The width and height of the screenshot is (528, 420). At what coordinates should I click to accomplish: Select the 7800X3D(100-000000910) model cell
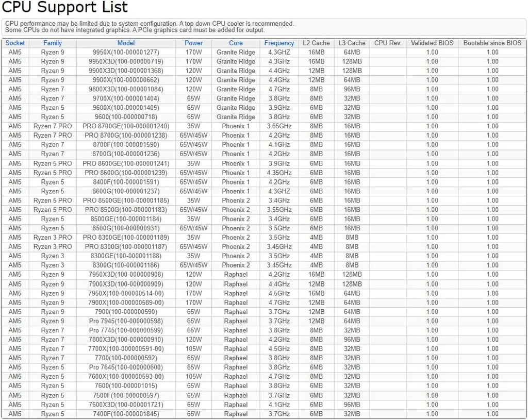tap(126, 340)
